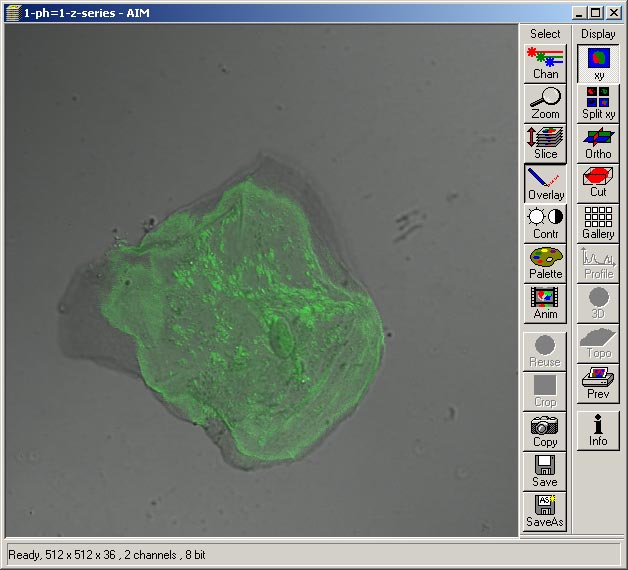This screenshot has width=628, height=570.
Task: Switch to the xy display view
Action: (598, 63)
